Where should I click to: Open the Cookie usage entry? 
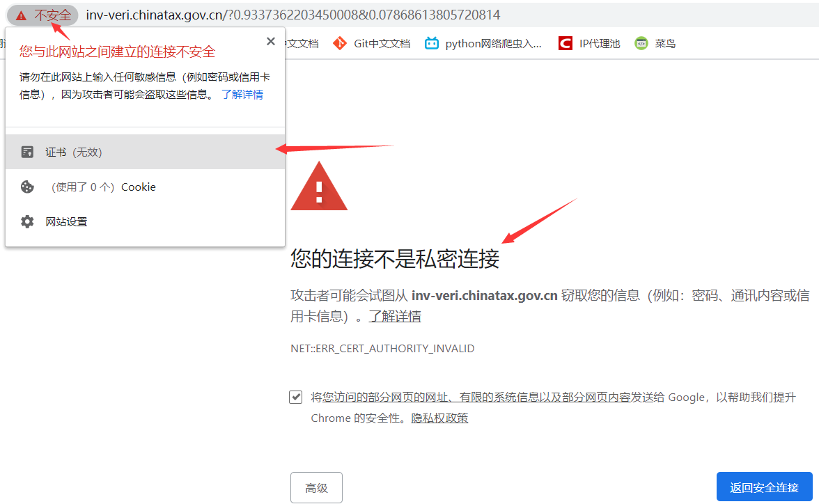(x=145, y=187)
